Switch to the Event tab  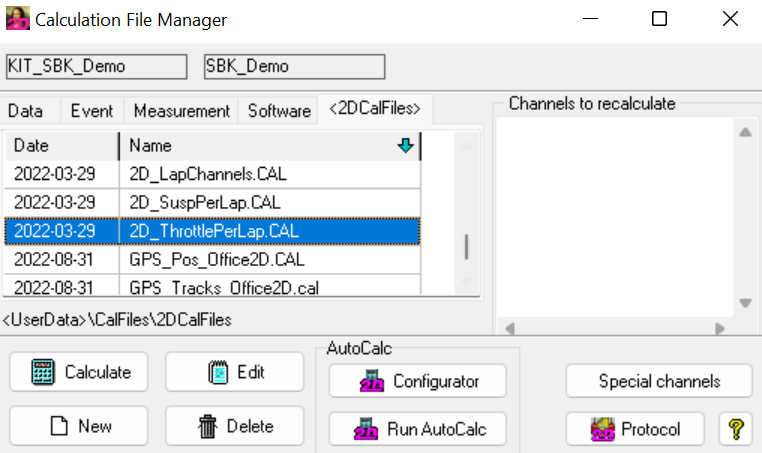(92, 111)
